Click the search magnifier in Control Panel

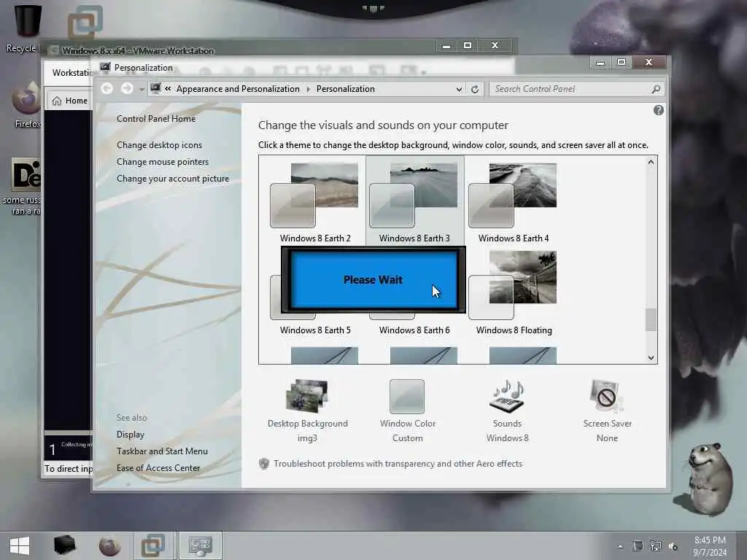[656, 89]
